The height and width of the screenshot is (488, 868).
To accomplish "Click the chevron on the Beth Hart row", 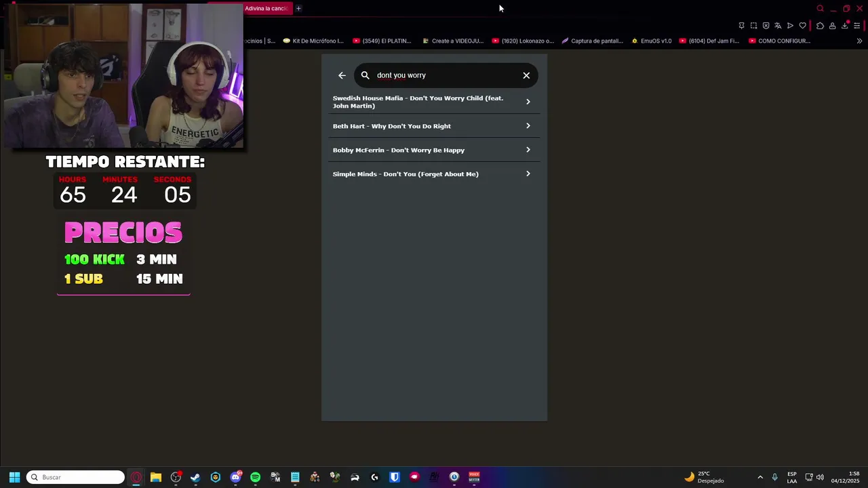I will point(528,125).
